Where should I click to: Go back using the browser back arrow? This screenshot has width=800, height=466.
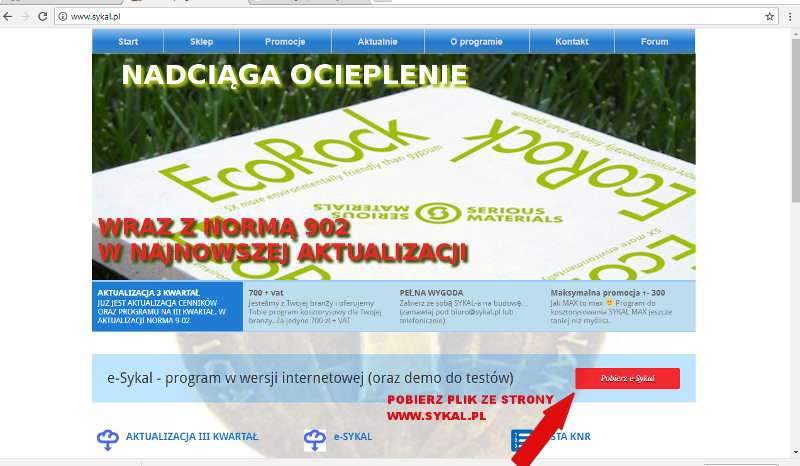click(8, 16)
